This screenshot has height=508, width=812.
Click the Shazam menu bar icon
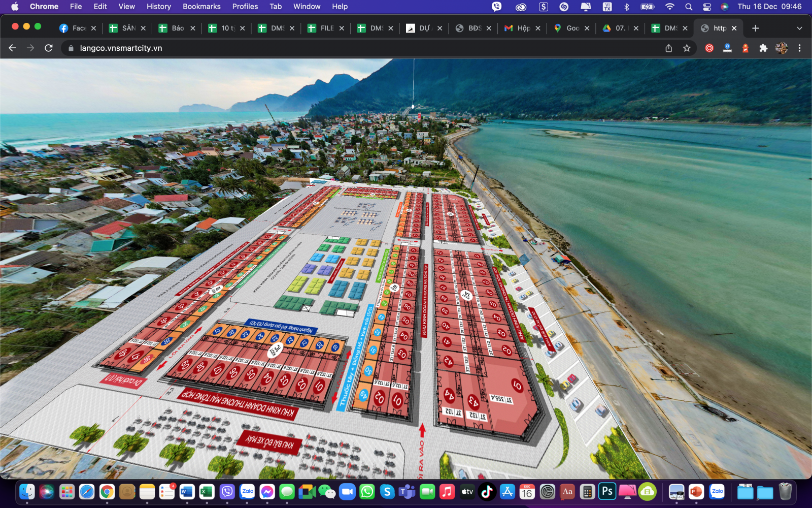pyautogui.click(x=564, y=7)
